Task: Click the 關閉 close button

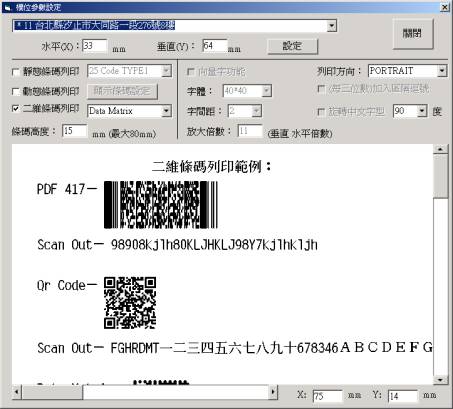Action: click(x=413, y=34)
